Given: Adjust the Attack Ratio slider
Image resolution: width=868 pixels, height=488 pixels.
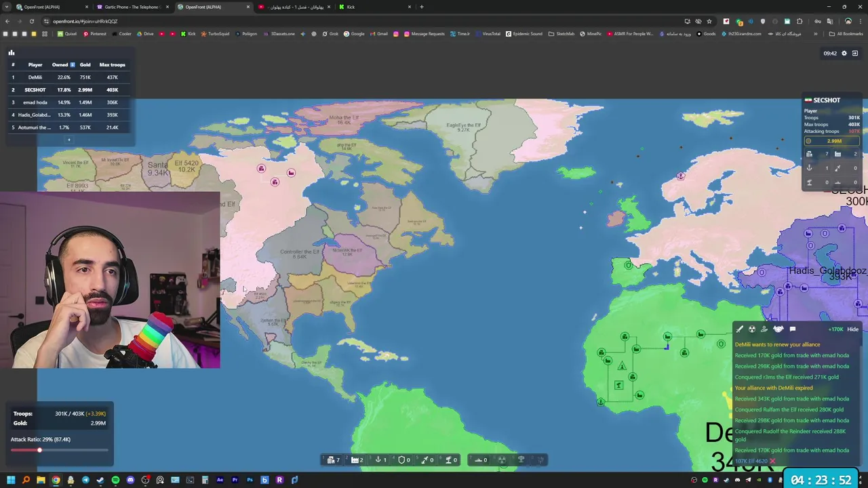Looking at the screenshot, I should (39, 450).
